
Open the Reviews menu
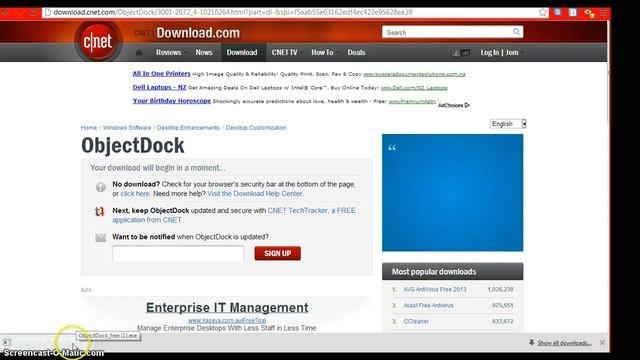point(169,53)
